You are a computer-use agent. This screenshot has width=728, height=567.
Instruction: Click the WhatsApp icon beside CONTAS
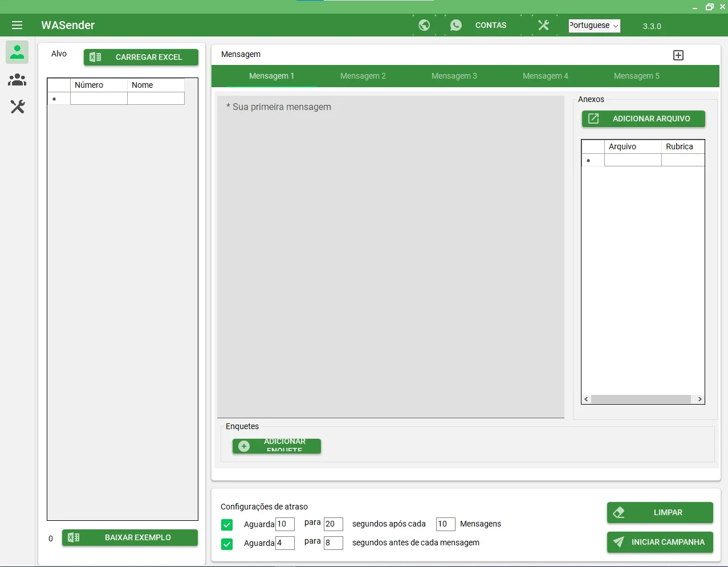[x=456, y=25]
